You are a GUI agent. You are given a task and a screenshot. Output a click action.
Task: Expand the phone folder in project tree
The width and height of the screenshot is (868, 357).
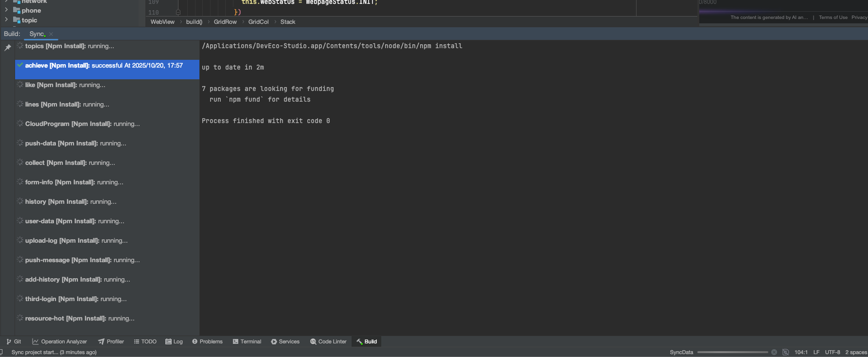tap(6, 10)
